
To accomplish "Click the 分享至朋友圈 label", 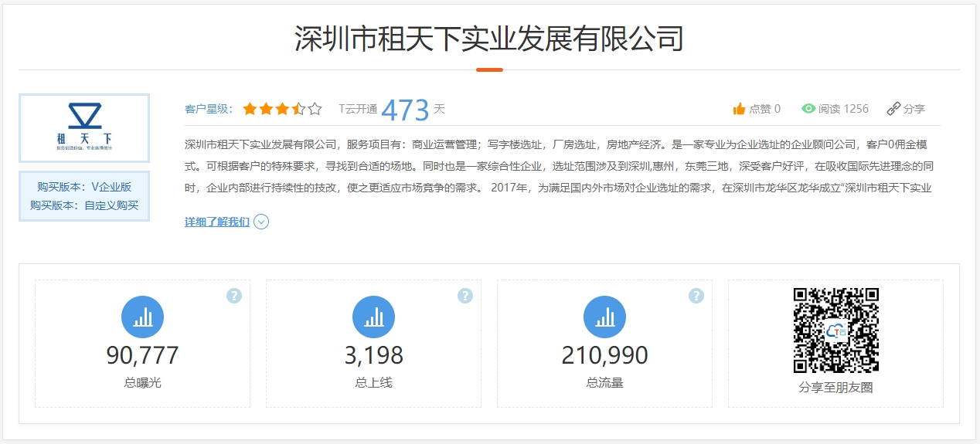I will [835, 387].
